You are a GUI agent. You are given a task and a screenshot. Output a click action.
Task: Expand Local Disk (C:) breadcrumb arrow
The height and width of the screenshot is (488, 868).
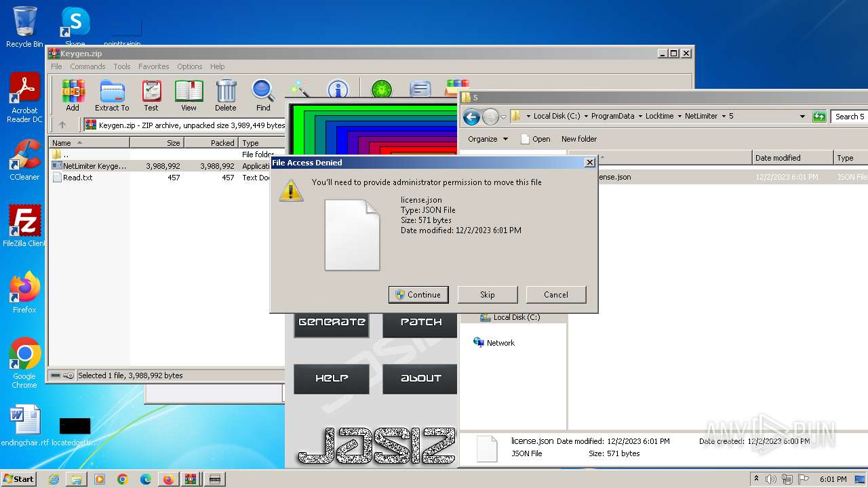pyautogui.click(x=586, y=117)
